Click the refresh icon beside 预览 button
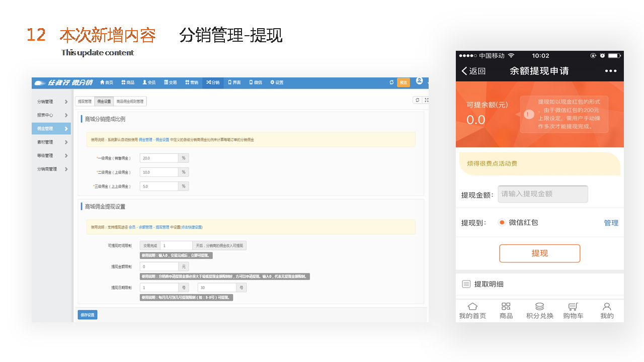This screenshot has width=644, height=362. point(391,82)
